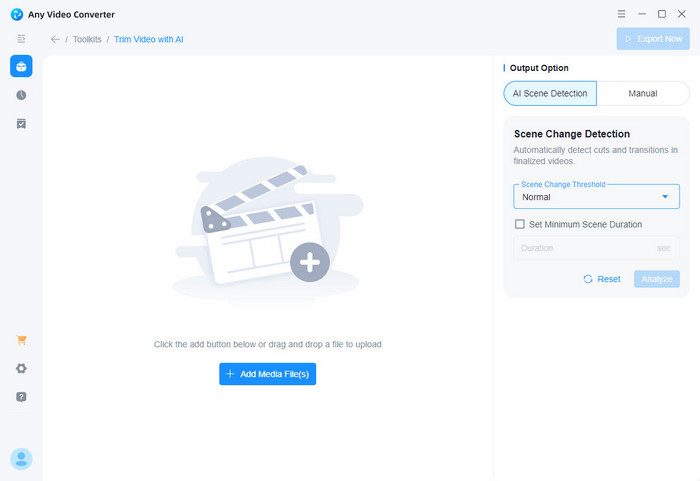Screen dimensions: 700x481
Task: Open the Toolkits sidebar icon
Action: pyautogui.click(x=21, y=66)
